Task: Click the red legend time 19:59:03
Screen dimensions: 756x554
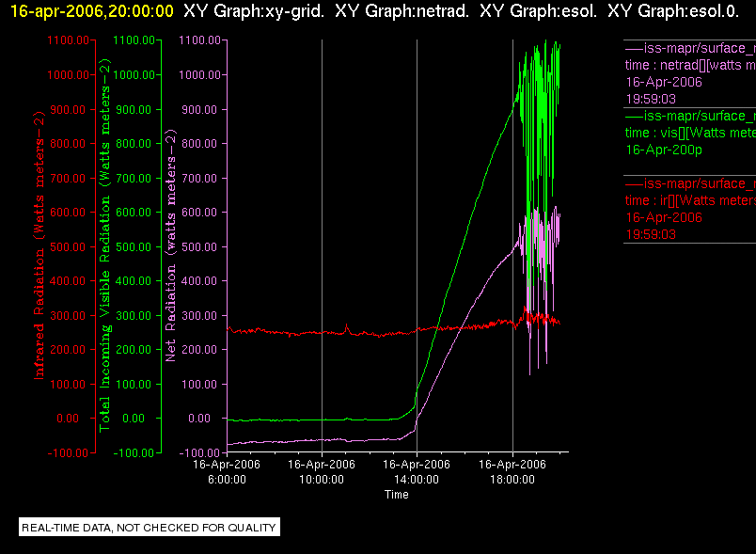Action: 651,234
